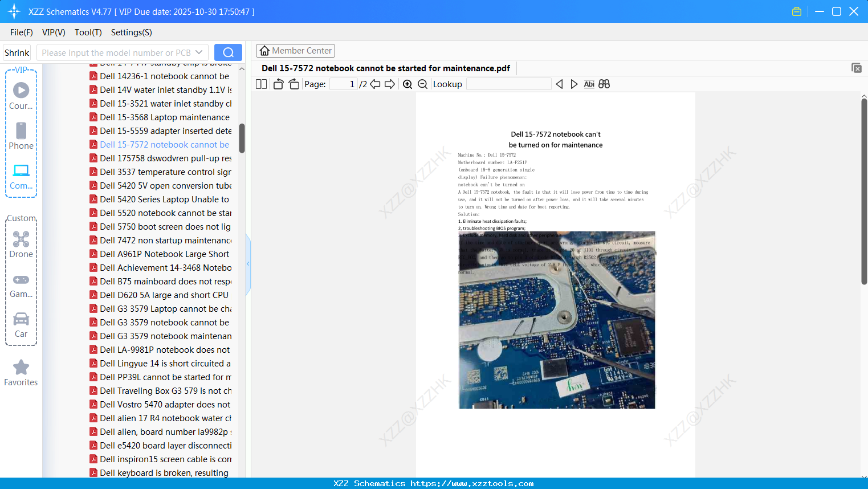Open the xzztools.com website link
The height and width of the screenshot is (489, 868).
472,483
